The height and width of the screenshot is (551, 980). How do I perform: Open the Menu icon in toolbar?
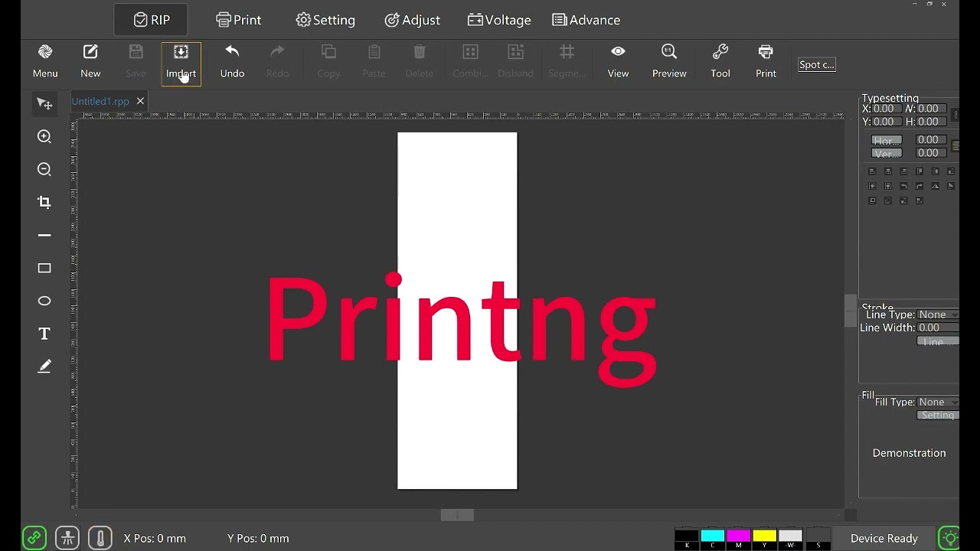point(44,61)
